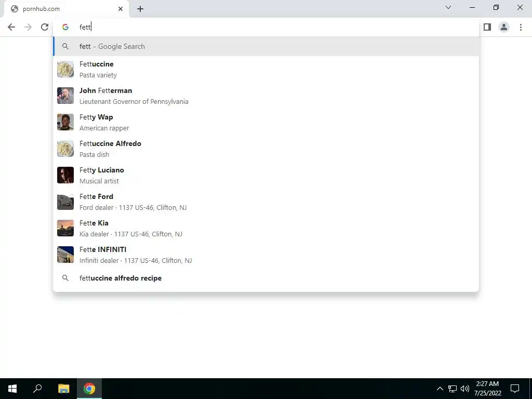
Task: Open Windows taskbar search
Action: click(x=37, y=389)
